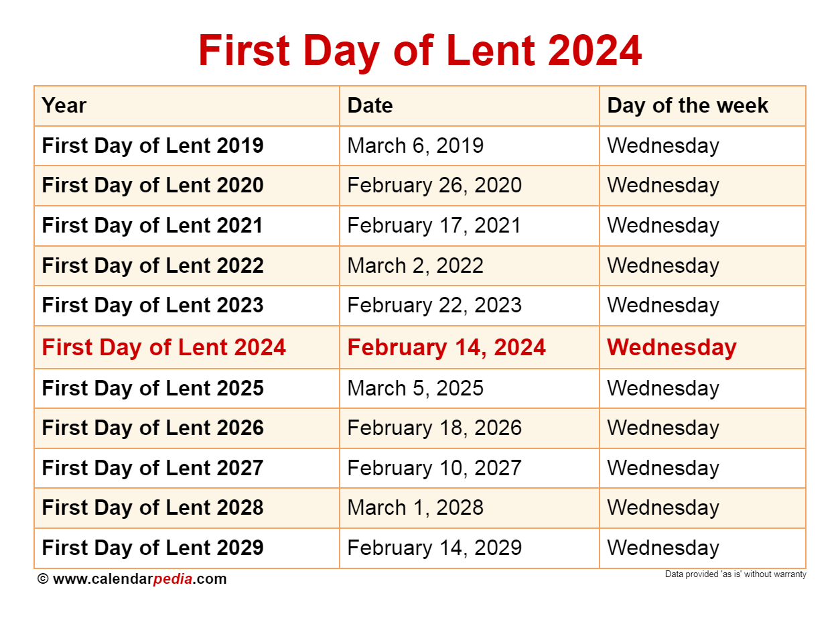Select the date 'February 26, 2020'

pyautogui.click(x=434, y=185)
